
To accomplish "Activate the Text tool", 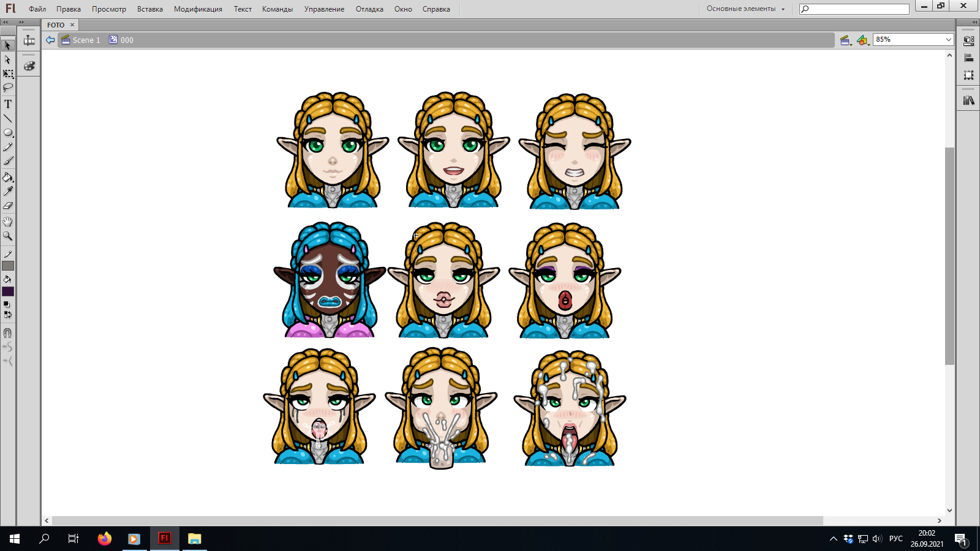I will click(x=8, y=104).
